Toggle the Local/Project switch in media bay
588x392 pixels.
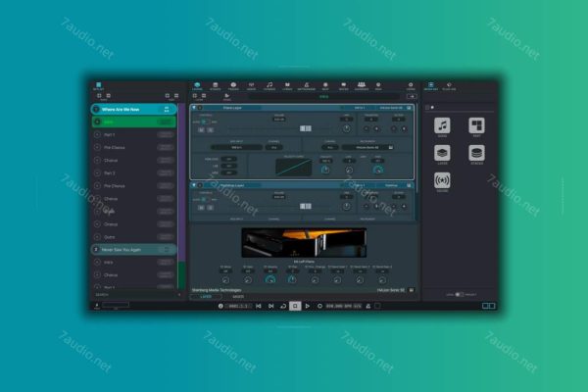(x=460, y=294)
